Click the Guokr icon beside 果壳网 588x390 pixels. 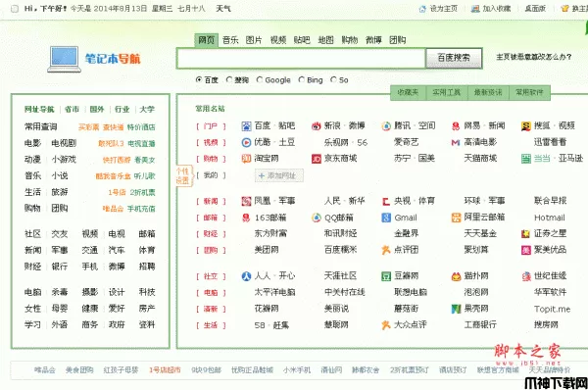456,309
